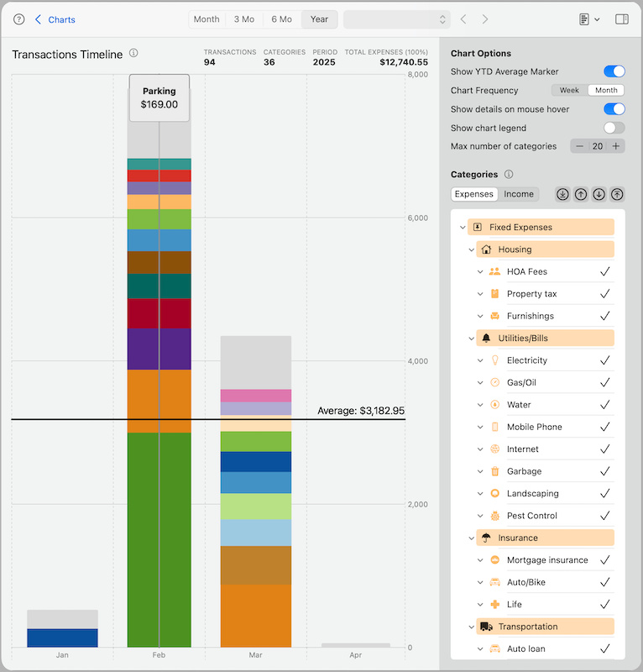Collapse the Utilities/Bills group
Image resolution: width=643 pixels, height=672 pixels.
471,339
